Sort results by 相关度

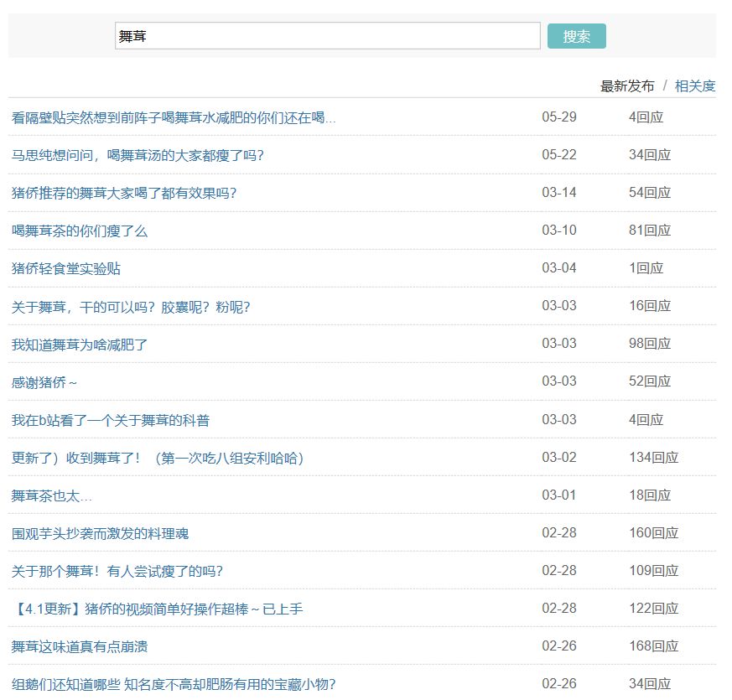click(694, 86)
